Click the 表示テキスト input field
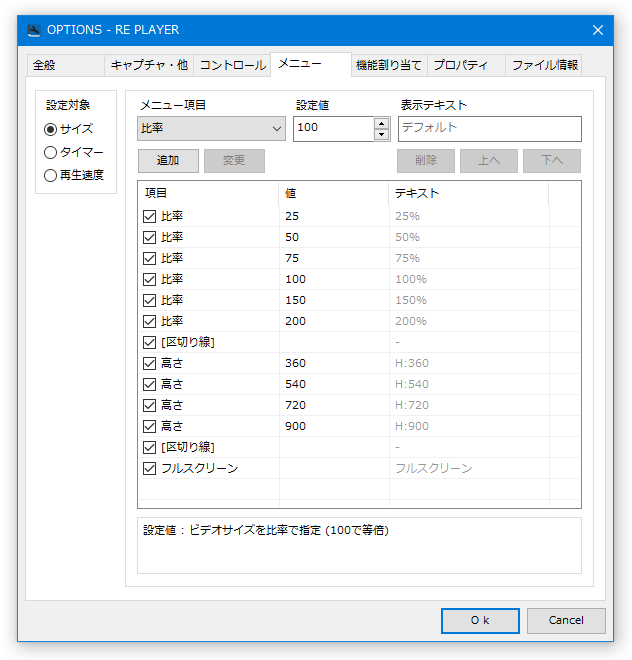Screen dimensions: 632x660 (490, 129)
